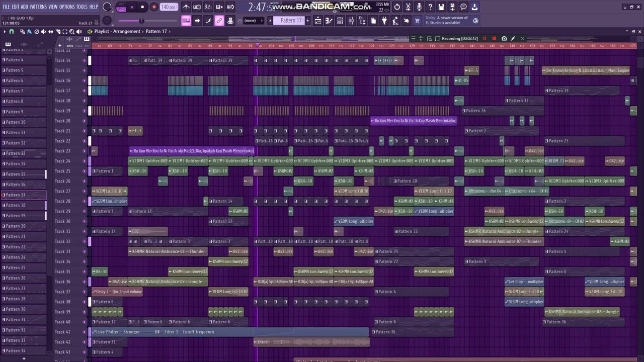This screenshot has width=644, height=362.
Task: Click the one-click audio recording microphone
Action: 420,7
